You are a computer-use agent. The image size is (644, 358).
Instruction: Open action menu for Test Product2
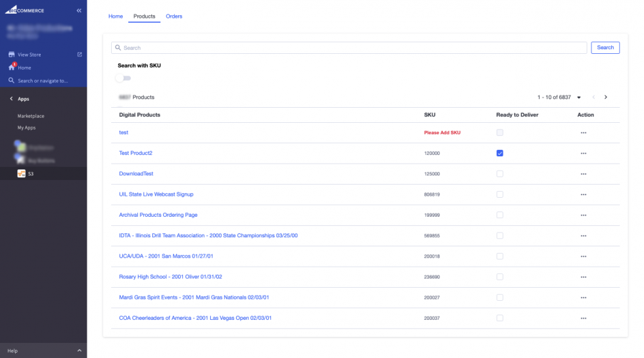pos(583,153)
